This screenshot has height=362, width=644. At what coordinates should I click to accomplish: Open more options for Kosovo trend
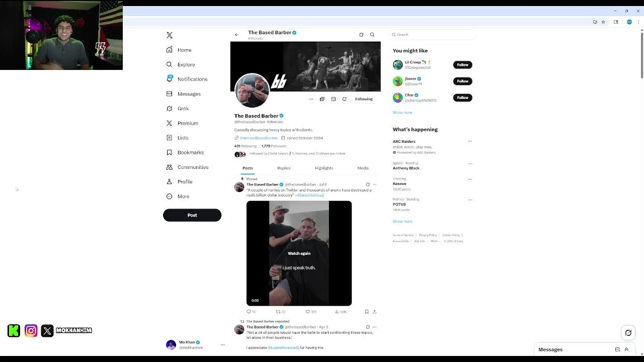[470, 179]
